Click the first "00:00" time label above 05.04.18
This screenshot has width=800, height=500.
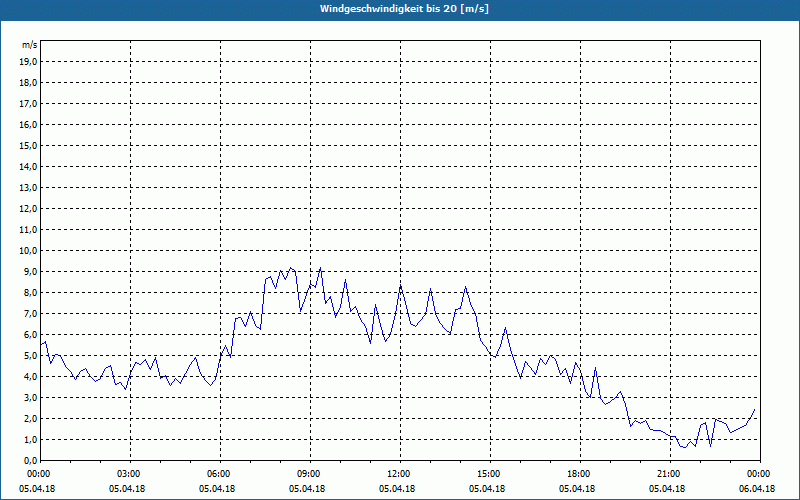click(37, 474)
